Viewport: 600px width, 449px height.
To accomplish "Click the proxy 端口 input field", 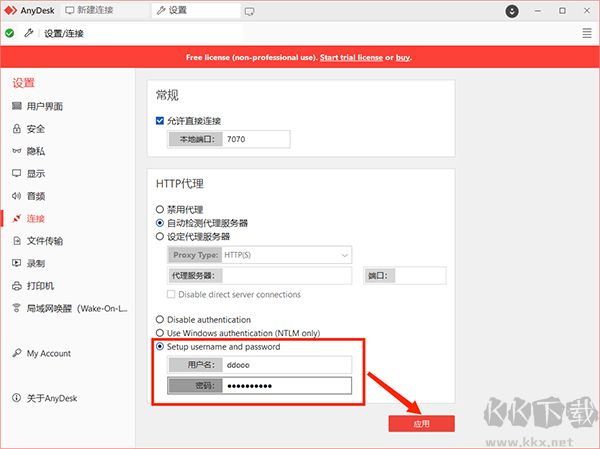I will point(404,276).
